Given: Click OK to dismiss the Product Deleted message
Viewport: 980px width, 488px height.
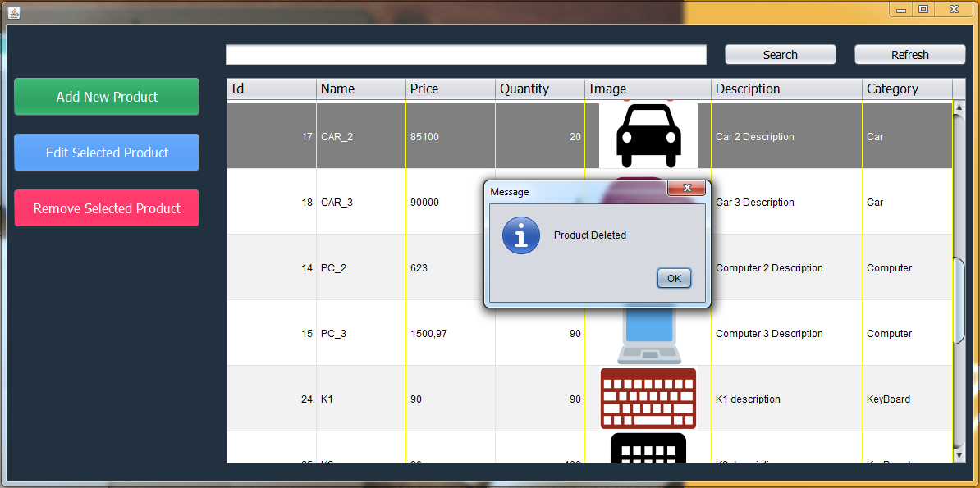Looking at the screenshot, I should coord(673,278).
